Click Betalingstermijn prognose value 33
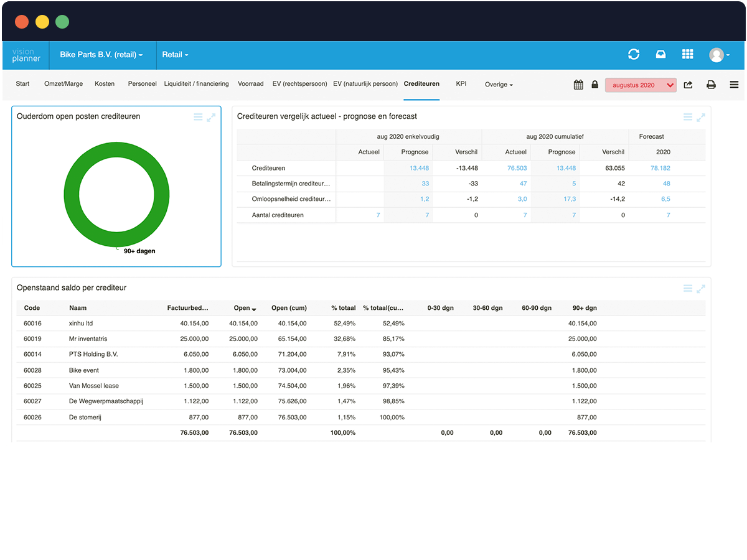This screenshot has width=747, height=560. [425, 184]
